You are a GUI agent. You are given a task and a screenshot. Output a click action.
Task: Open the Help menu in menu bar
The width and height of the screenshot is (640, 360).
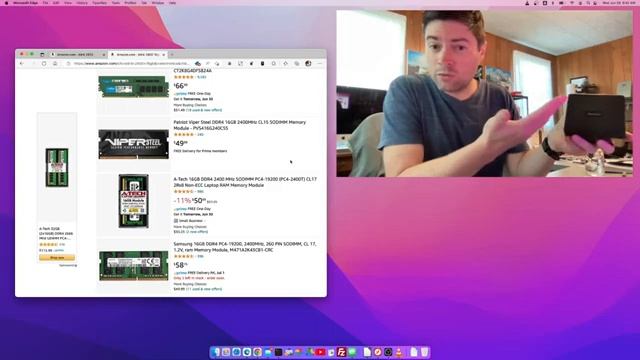click(172, 3)
